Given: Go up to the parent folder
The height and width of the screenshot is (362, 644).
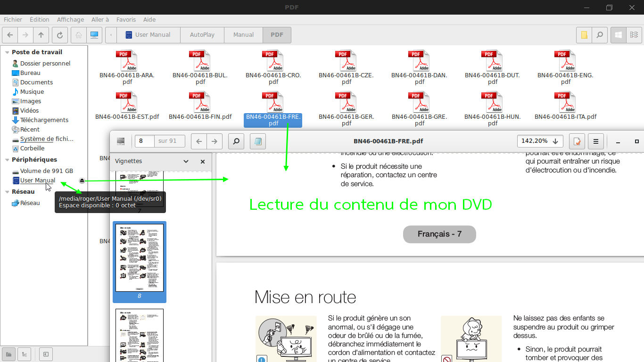Looking at the screenshot, I should pyautogui.click(x=41, y=35).
